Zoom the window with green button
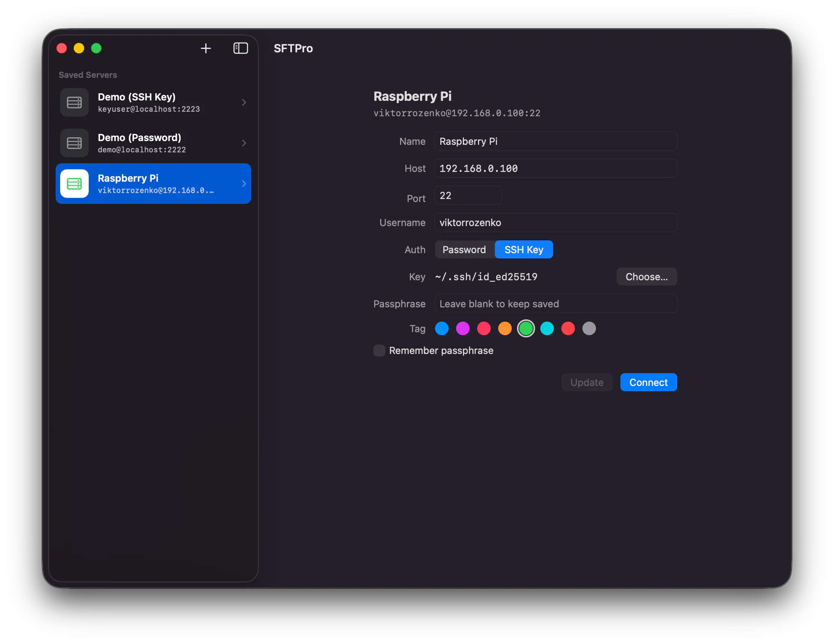This screenshot has width=834, height=644. [96, 48]
